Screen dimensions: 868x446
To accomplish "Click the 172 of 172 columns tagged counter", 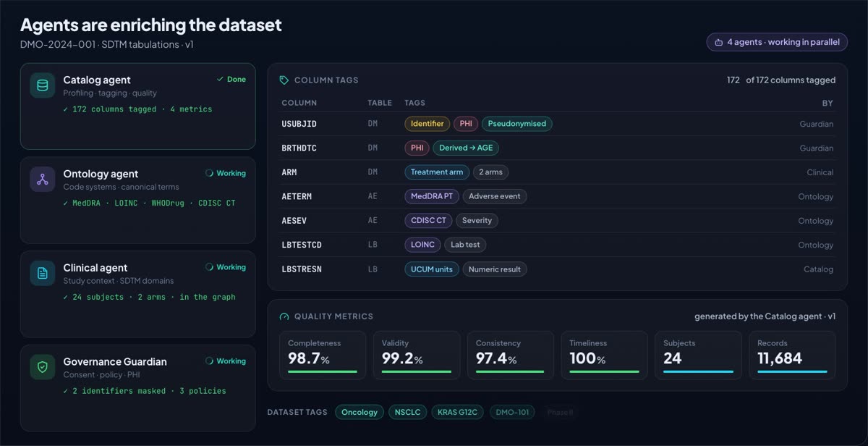I will tap(781, 80).
